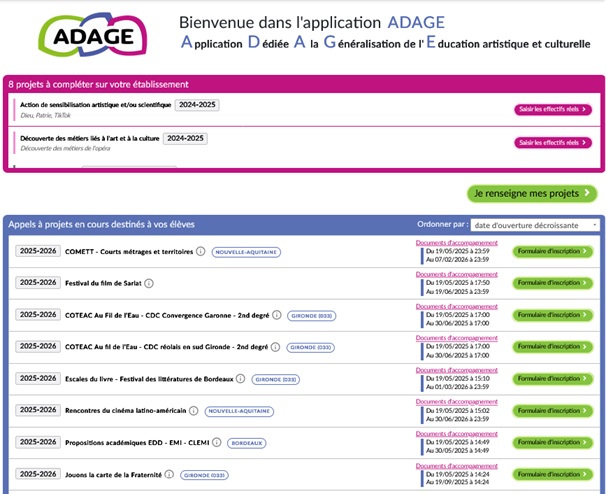Click NOUVELLE-AQUITAINE tag on Rencontres du cinéma row
Viewport: 606px width, 494px height.
point(239,411)
